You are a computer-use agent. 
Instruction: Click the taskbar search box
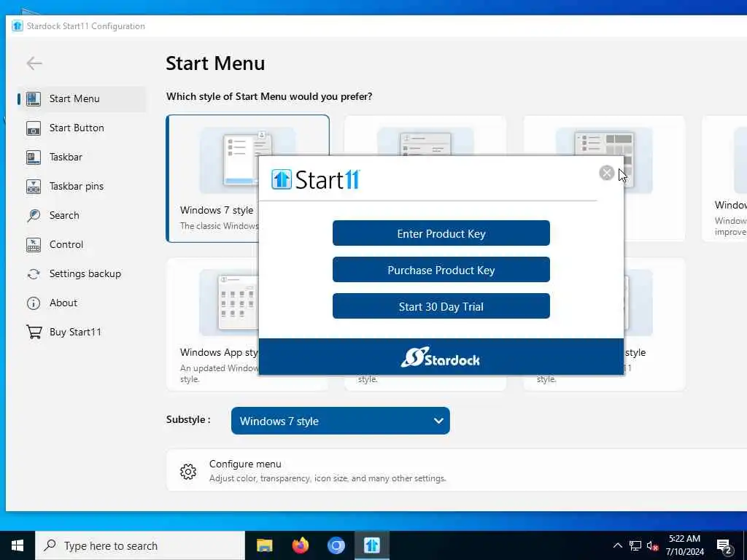click(140, 545)
